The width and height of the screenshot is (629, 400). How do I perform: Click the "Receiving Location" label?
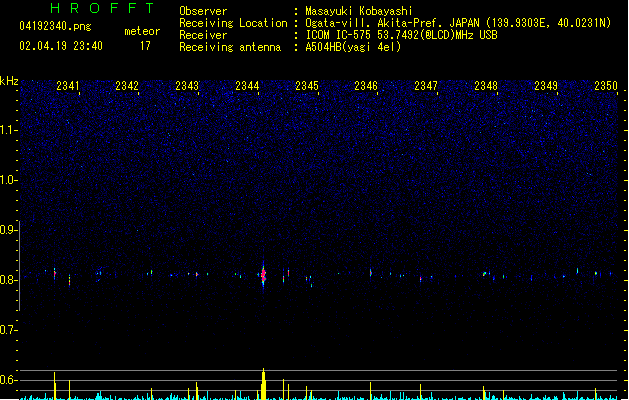point(233,23)
